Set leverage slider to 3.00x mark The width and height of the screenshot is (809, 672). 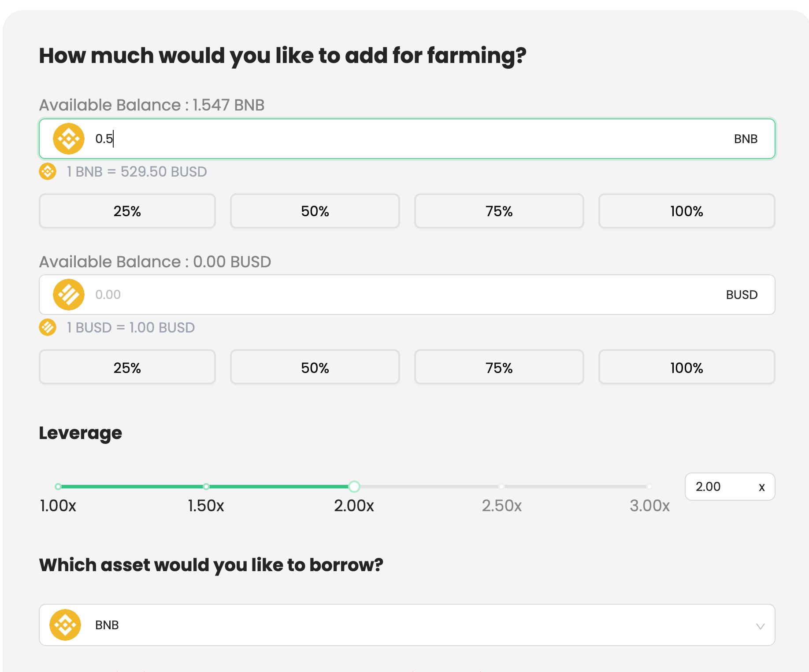(649, 487)
